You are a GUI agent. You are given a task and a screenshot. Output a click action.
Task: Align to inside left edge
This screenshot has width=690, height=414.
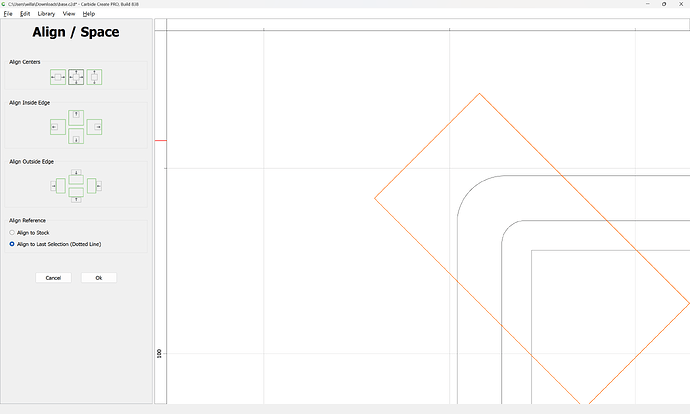pyautogui.click(x=58, y=127)
